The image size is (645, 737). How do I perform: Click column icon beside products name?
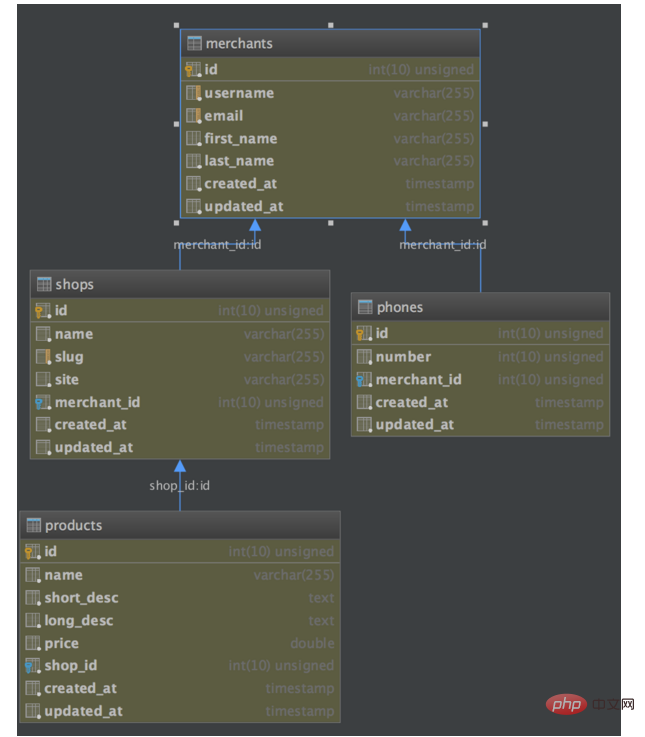pos(33,575)
